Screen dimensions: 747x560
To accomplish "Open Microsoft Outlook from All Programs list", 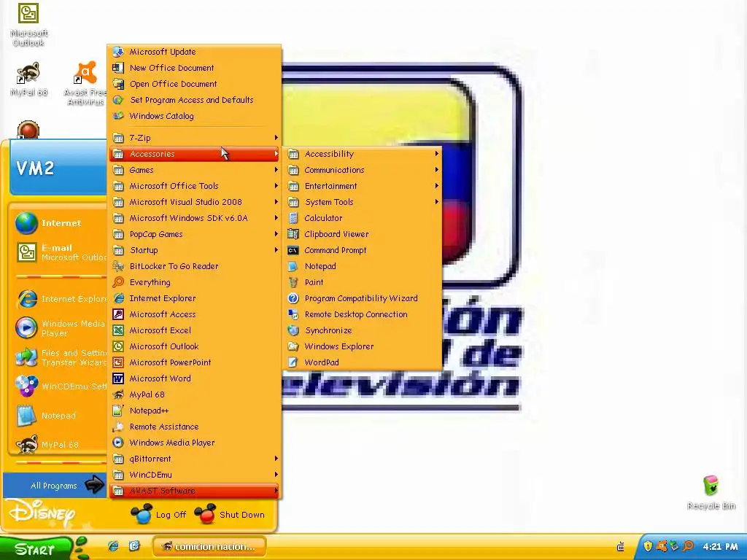I will (194, 346).
